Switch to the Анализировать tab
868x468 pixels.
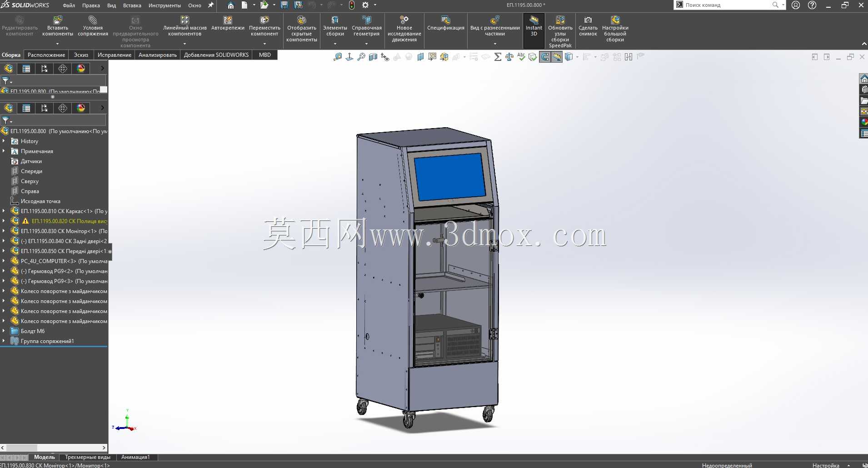click(x=157, y=55)
